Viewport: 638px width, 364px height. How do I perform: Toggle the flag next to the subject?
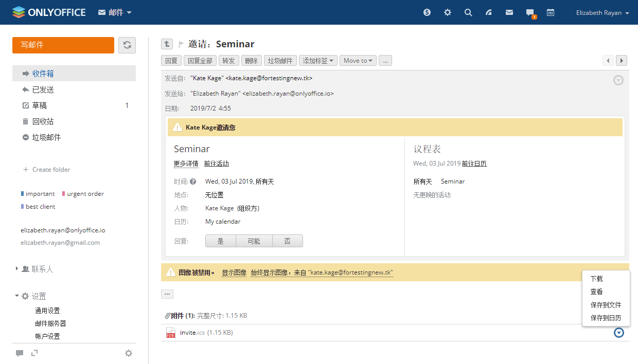181,44
